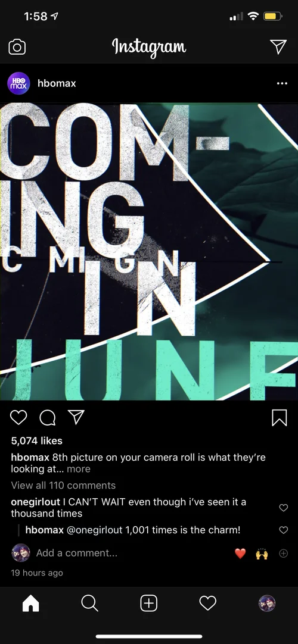Save post with bookmark icon

click(x=280, y=418)
